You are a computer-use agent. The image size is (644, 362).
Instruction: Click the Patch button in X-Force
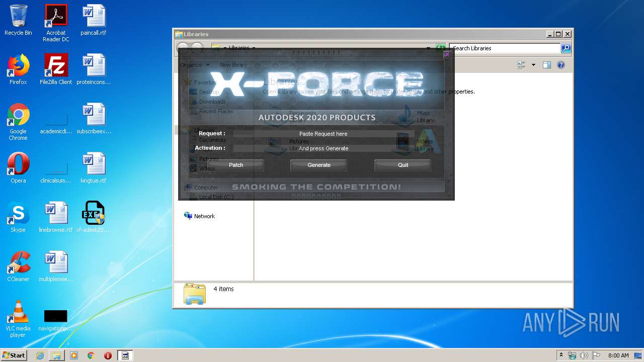click(x=236, y=165)
